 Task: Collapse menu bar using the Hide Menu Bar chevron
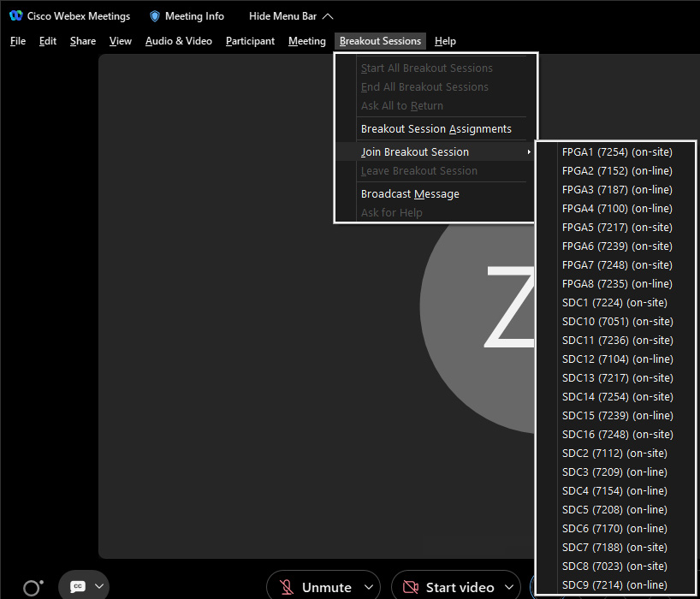(x=328, y=16)
